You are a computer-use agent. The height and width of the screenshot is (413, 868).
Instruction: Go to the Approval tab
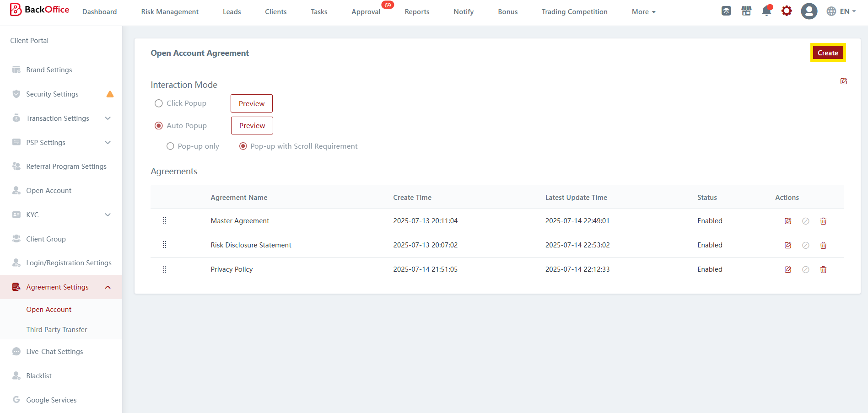(366, 12)
